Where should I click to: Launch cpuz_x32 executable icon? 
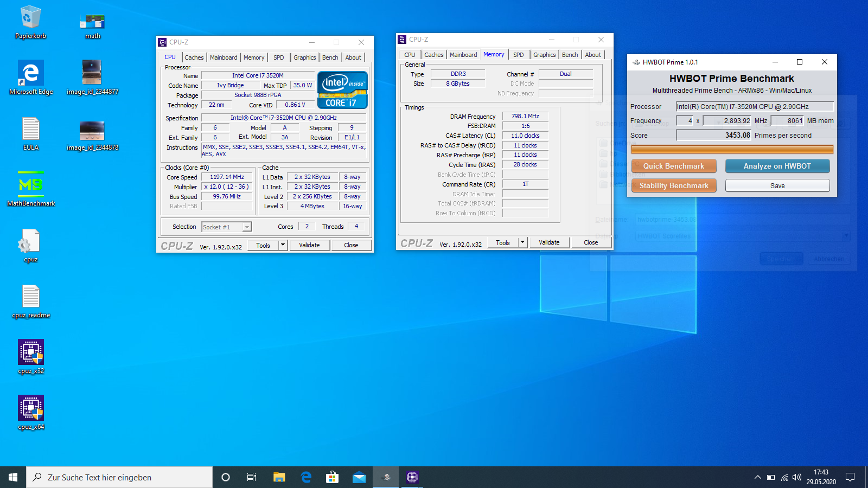[31, 357]
